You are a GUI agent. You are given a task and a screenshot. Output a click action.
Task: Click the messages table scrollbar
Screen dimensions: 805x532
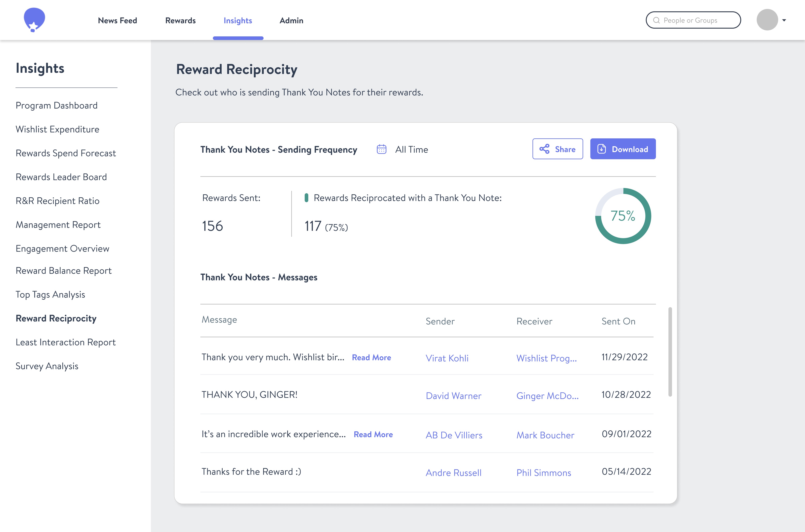(670, 351)
